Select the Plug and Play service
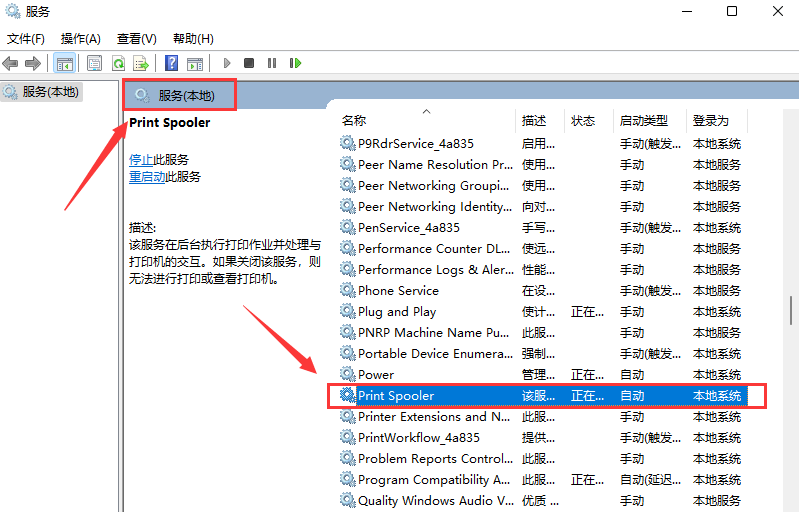The image size is (799, 512). point(543,311)
